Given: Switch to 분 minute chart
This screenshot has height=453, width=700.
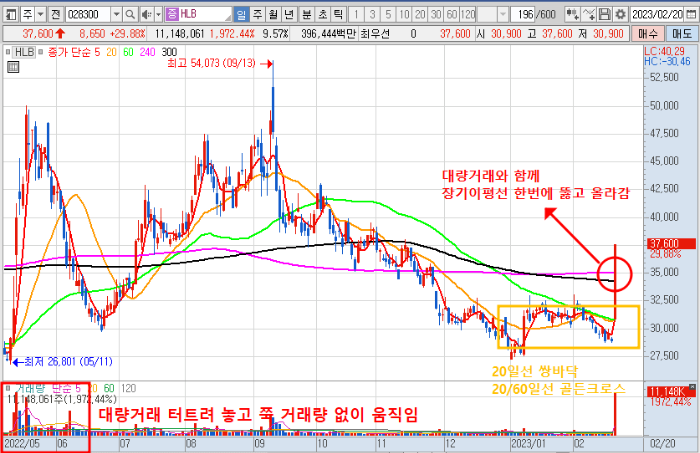Looking at the screenshot, I should pyautogui.click(x=307, y=15).
